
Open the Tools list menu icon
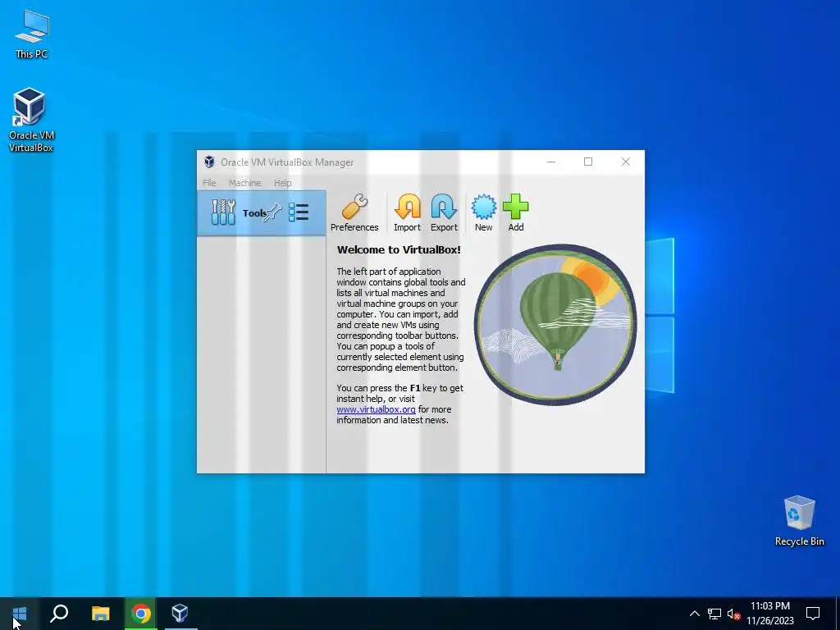[299, 212]
